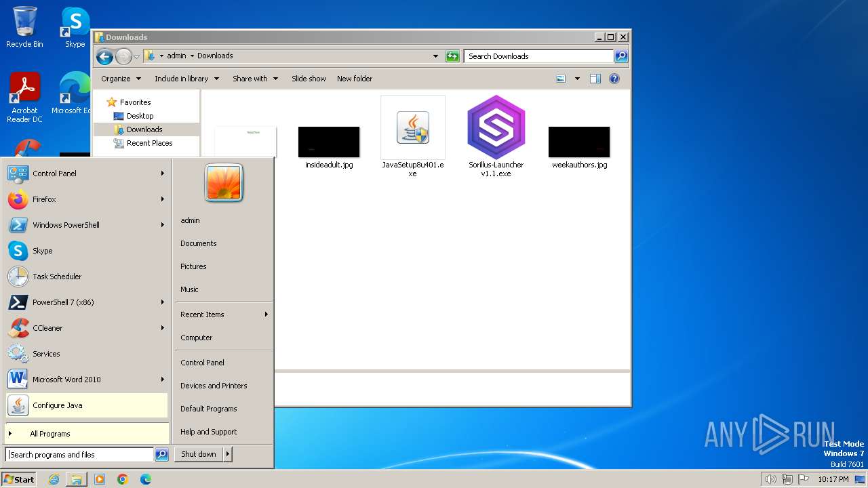
Task: Click the user account picture
Action: point(224,183)
